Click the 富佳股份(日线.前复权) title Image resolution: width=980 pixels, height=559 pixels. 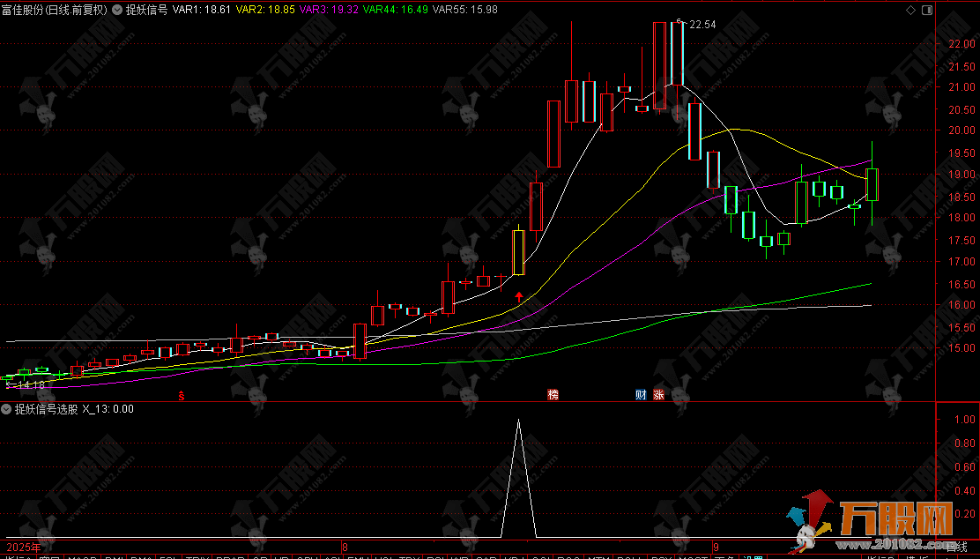coord(55,10)
